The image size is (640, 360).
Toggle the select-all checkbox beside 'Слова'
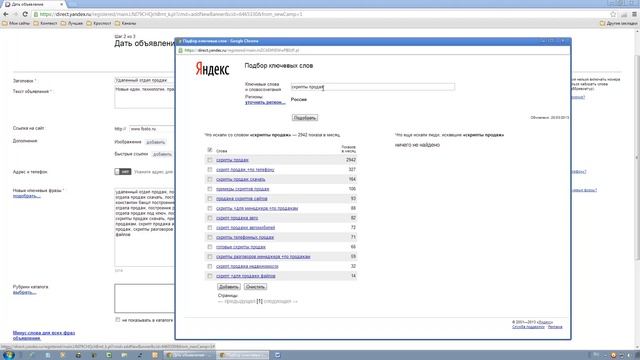point(210,150)
